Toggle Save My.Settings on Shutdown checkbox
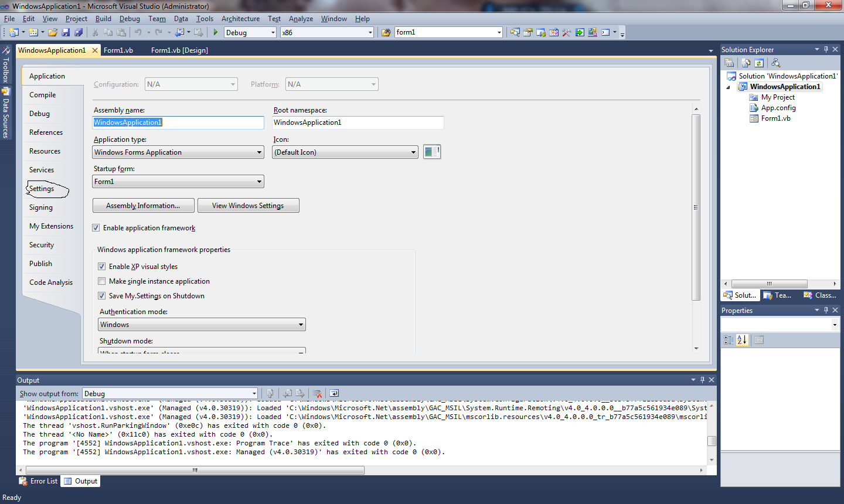This screenshot has width=844, height=504. [102, 296]
